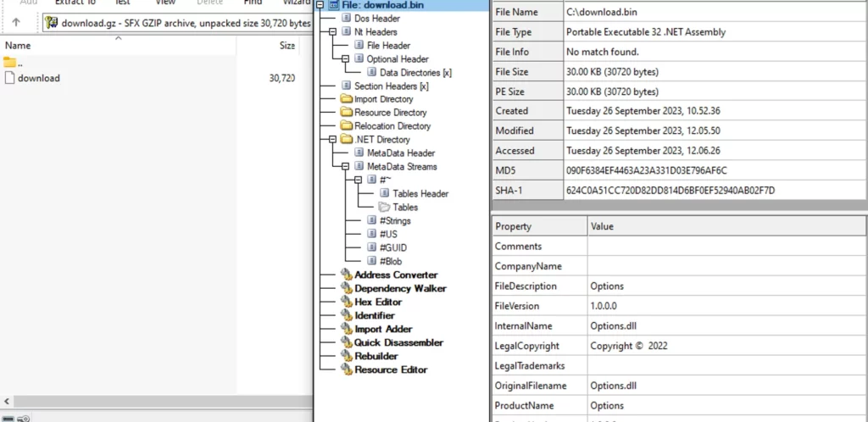Image resolution: width=868 pixels, height=422 pixels.
Task: Launch the Dependency Walker tool
Action: [400, 288]
